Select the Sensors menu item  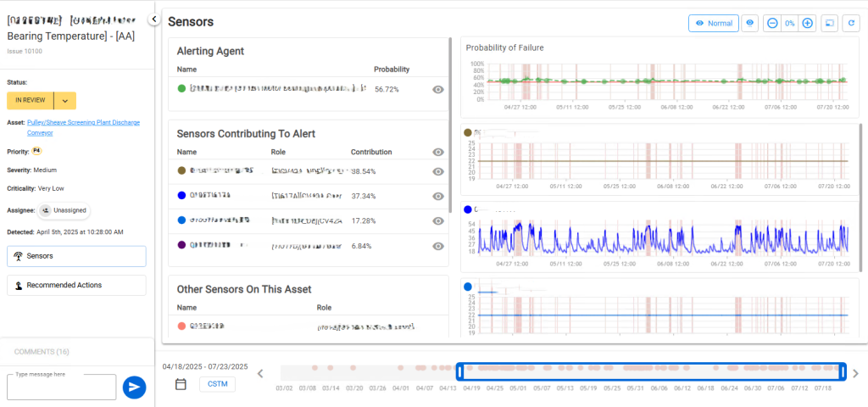(76, 256)
